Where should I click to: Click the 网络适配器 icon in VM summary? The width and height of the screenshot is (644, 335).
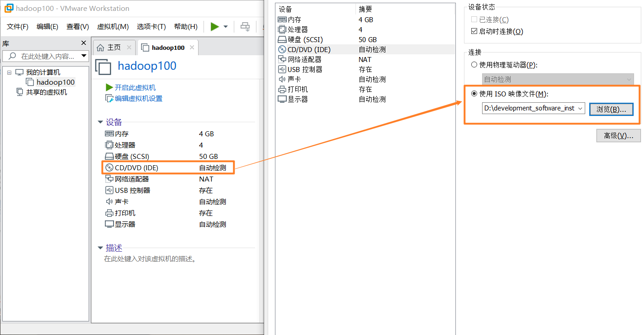(x=109, y=179)
